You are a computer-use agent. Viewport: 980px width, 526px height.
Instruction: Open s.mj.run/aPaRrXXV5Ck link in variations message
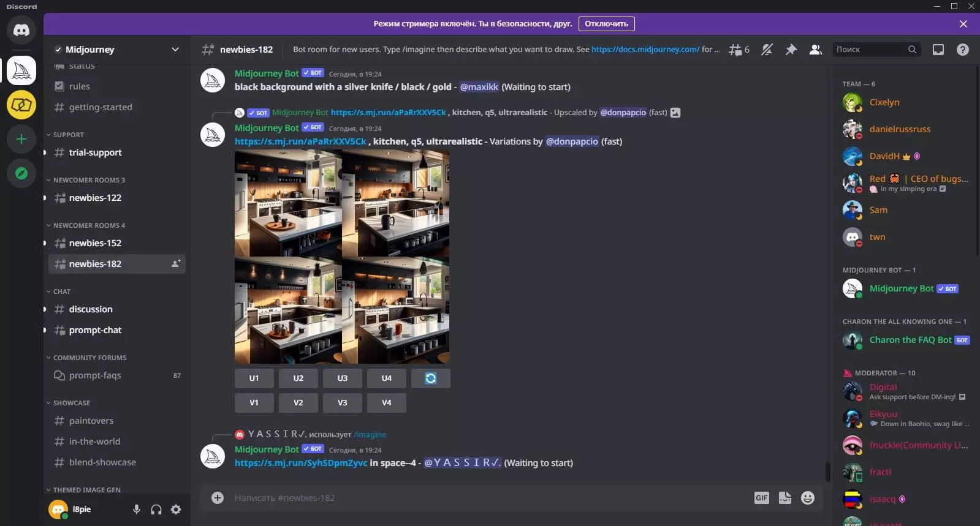pyautogui.click(x=300, y=141)
